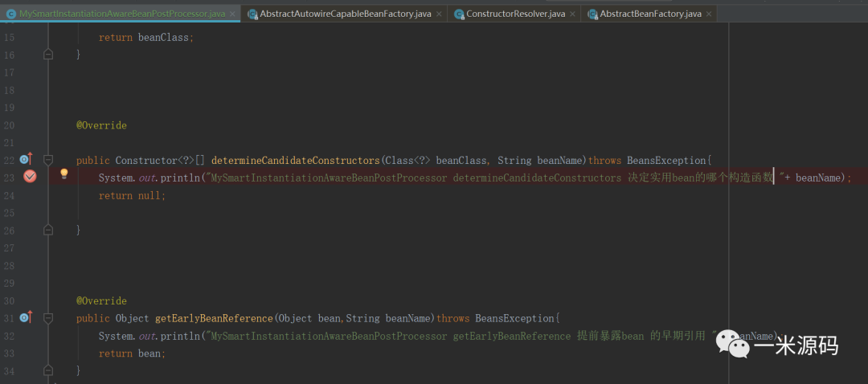Image resolution: width=868 pixels, height=384 pixels.
Task: Click the fold end marker on line 26
Action: coord(48,231)
